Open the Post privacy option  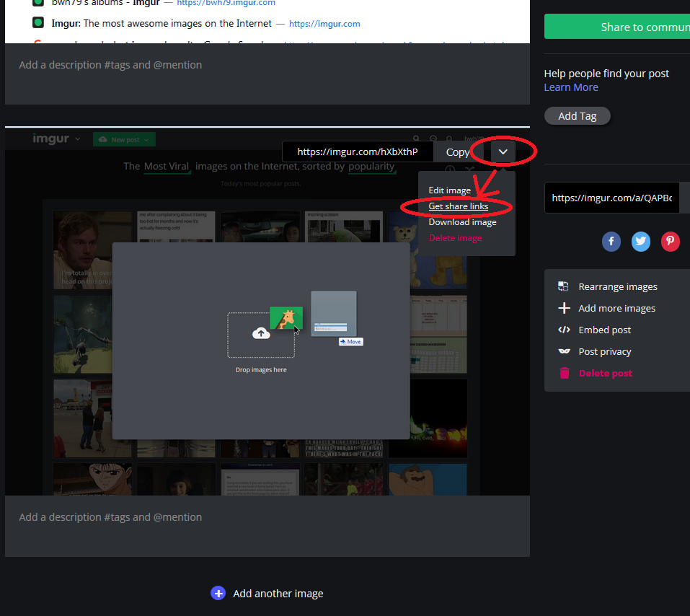coord(605,351)
